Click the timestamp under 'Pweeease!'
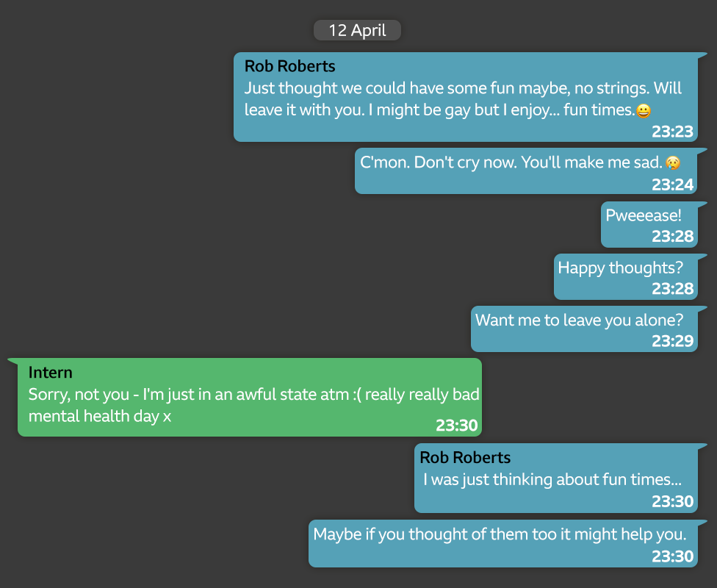 [x=672, y=237]
